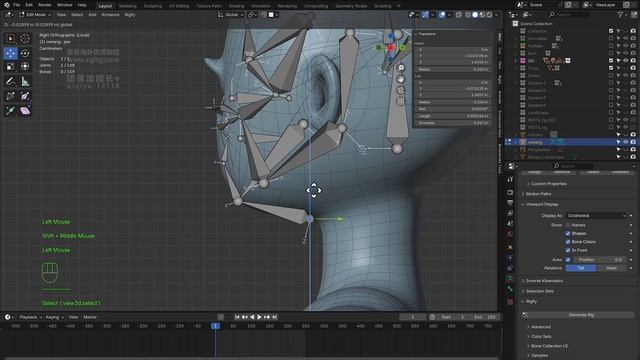Jump to timeline start frame
This screenshot has height=360, width=640.
coord(237,317)
